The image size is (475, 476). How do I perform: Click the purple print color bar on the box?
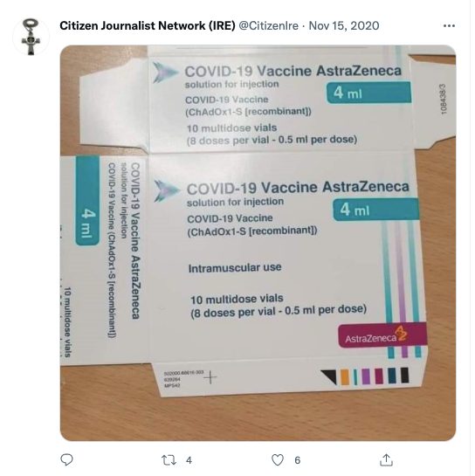[x=366, y=376]
